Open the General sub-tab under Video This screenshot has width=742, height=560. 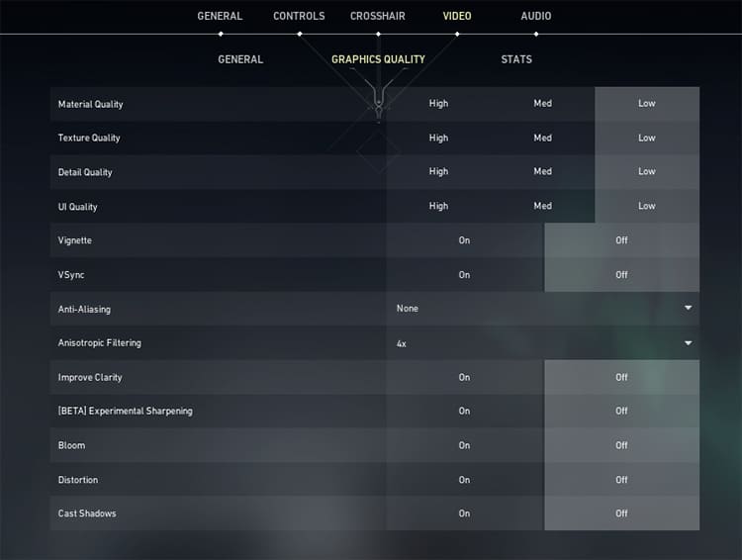pyautogui.click(x=240, y=59)
